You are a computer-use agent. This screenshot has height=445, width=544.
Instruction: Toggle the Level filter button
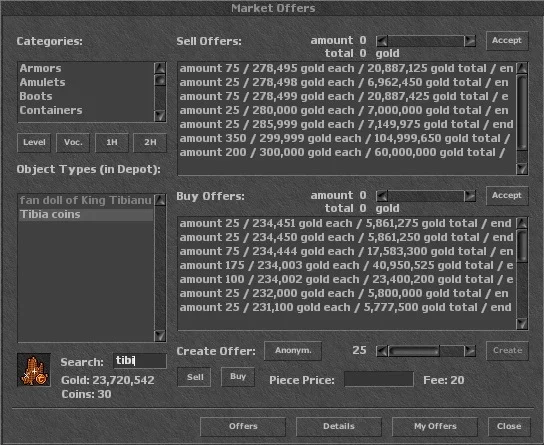coord(34,143)
